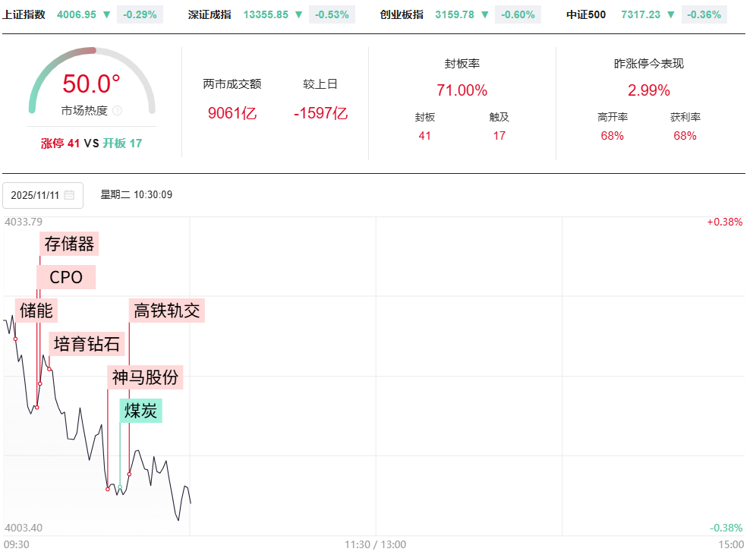The height and width of the screenshot is (555, 756).
Task: Select the CPO marker label on the chart
Action: click(66, 277)
